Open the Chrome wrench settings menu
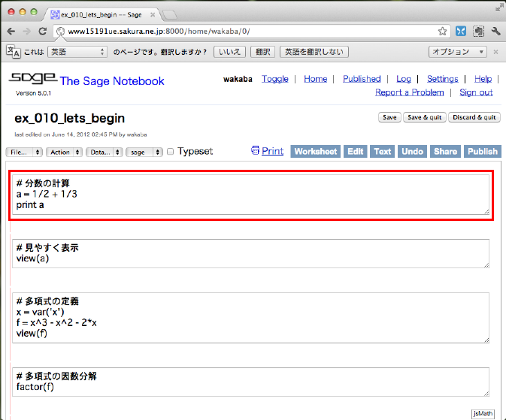Viewport: 506px width, 420px height. point(495,31)
